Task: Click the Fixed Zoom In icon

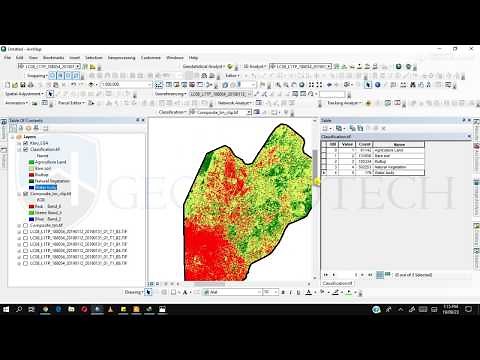Action: click(x=311, y=85)
